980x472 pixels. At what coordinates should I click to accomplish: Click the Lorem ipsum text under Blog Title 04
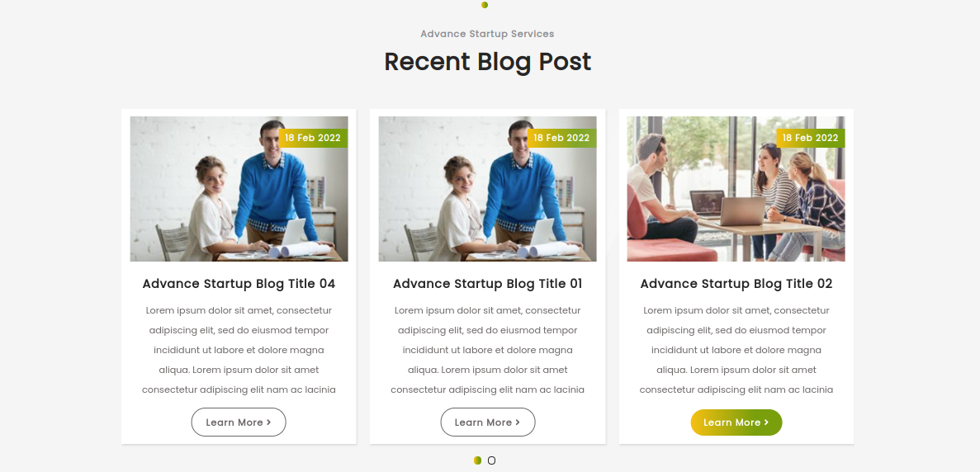(x=239, y=350)
